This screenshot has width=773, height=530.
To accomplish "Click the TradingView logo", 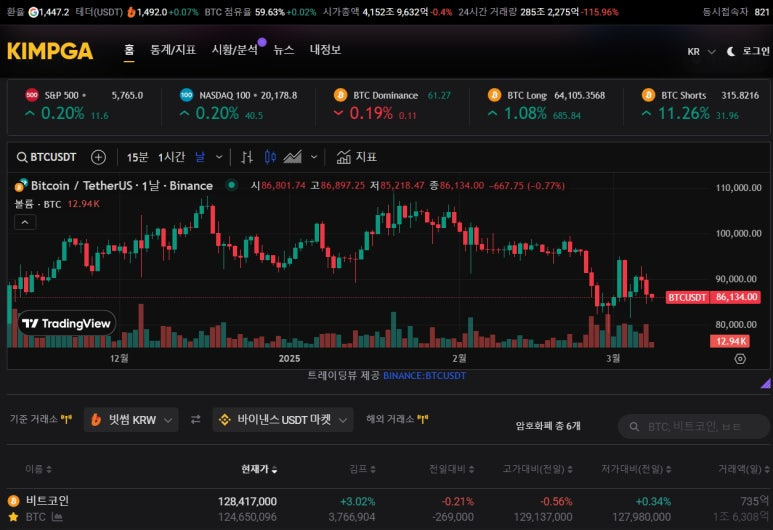I will (67, 323).
